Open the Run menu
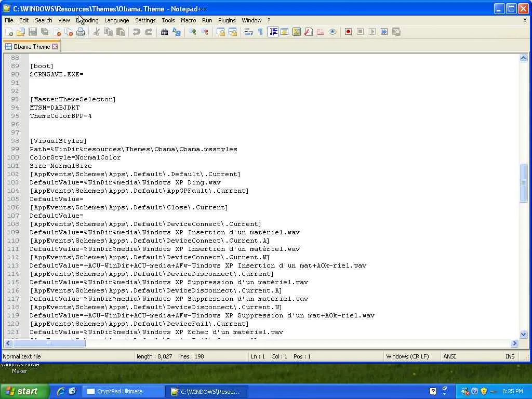This screenshot has height=399, width=532. click(x=207, y=20)
